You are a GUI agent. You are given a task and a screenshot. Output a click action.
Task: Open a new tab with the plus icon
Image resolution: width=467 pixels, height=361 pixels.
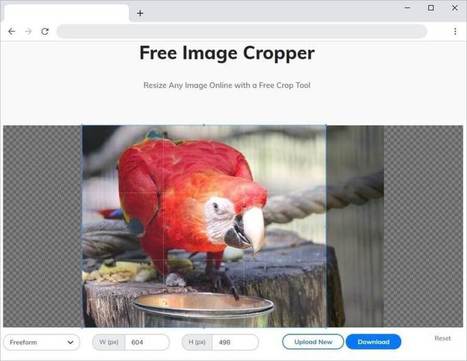(x=140, y=13)
